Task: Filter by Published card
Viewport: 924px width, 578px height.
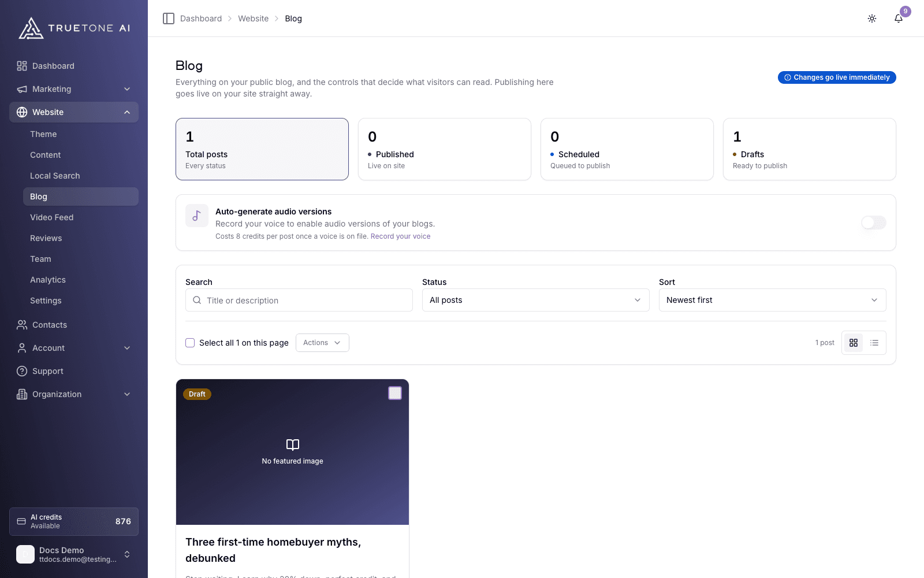Action: coord(445,149)
